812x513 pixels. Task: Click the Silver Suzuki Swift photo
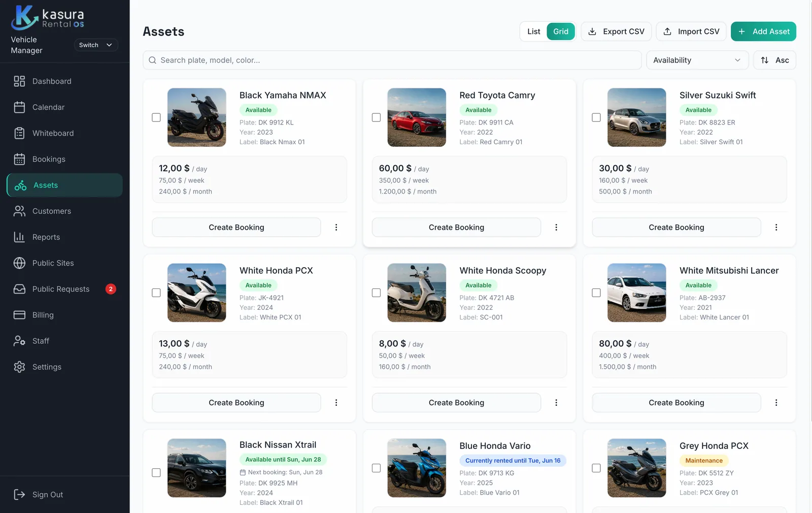[637, 117]
